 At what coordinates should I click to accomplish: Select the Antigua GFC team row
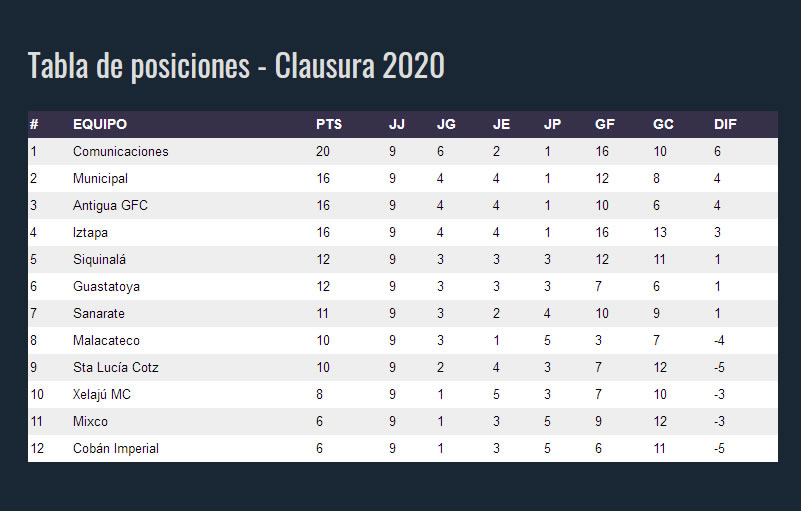pyautogui.click(x=403, y=205)
